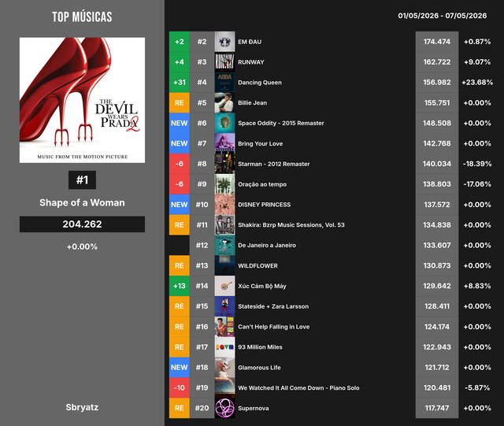Click the TOP MÚSICAS heading
Image resolution: width=504 pixels, height=426 pixels.
point(82,17)
